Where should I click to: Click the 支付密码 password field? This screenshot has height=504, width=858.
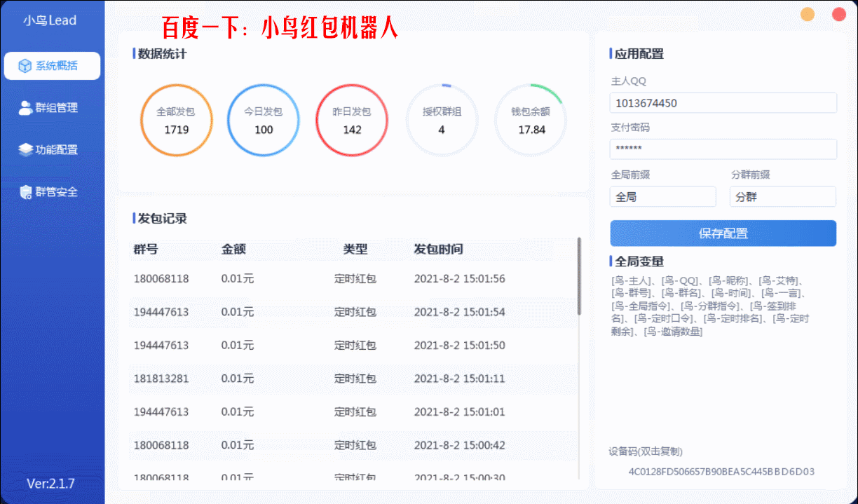[x=723, y=149]
